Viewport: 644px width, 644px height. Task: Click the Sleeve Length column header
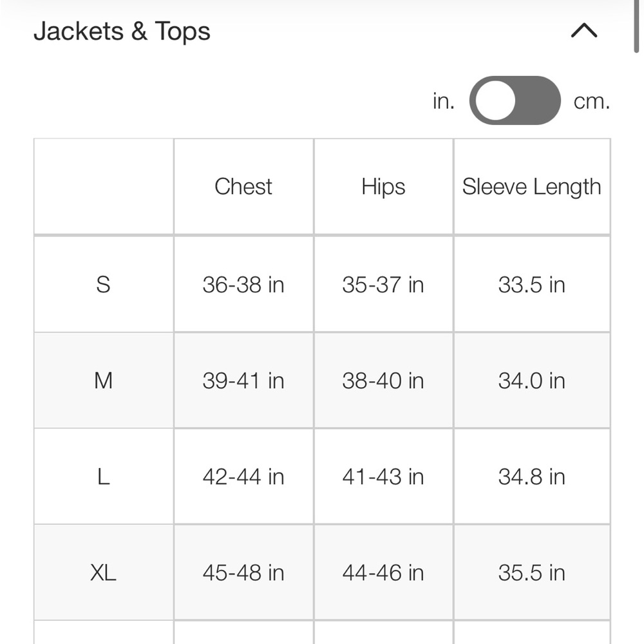click(x=532, y=187)
